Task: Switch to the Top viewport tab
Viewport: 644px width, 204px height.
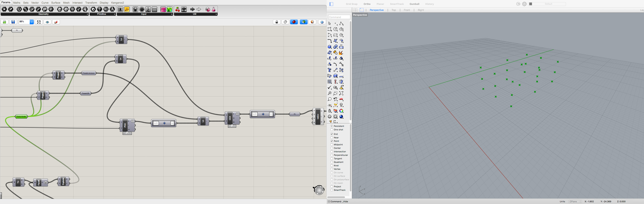Action: point(394,10)
